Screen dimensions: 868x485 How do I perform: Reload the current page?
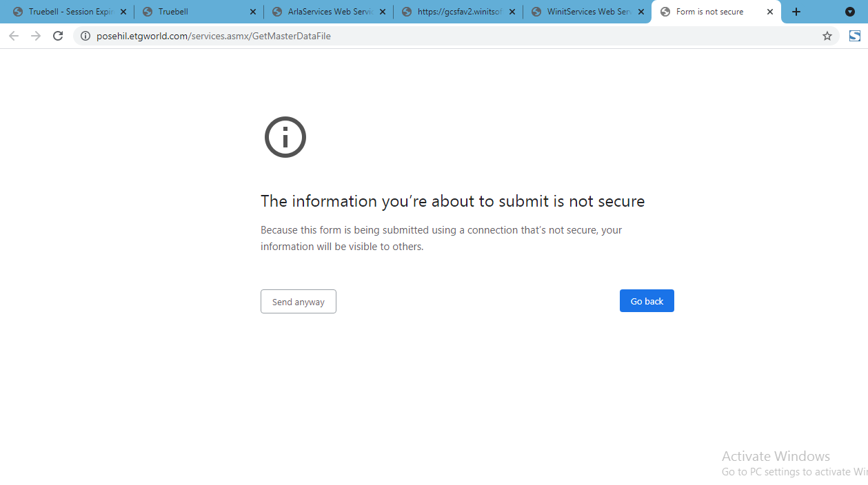tap(59, 36)
